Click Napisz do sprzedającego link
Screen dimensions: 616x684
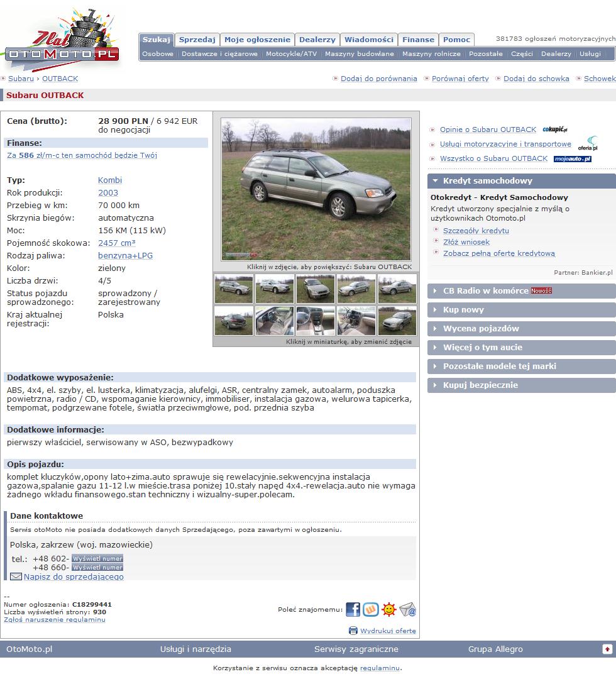tap(74, 576)
